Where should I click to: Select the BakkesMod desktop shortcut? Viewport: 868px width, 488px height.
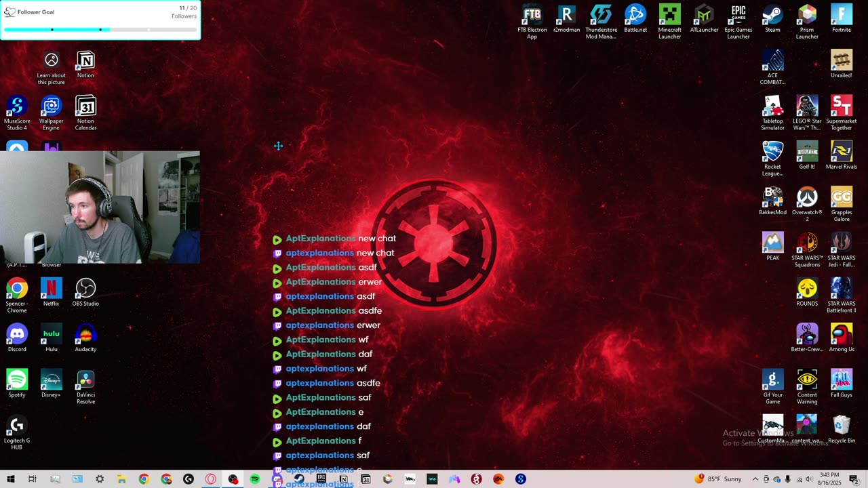coord(772,201)
